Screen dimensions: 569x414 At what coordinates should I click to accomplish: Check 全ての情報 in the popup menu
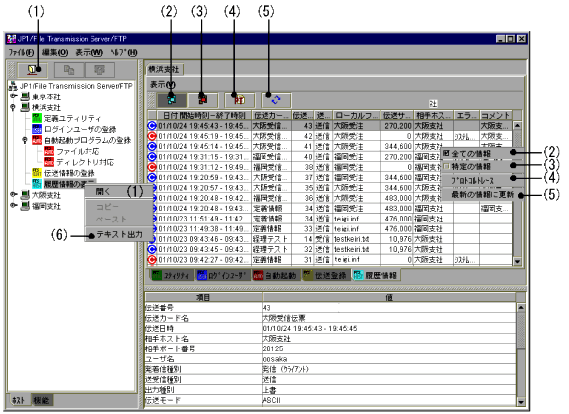(x=446, y=153)
